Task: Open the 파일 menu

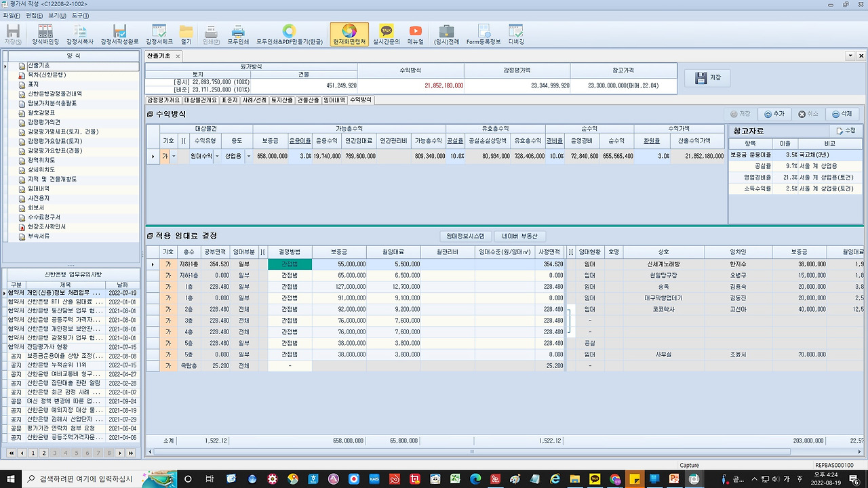Action: click(12, 15)
